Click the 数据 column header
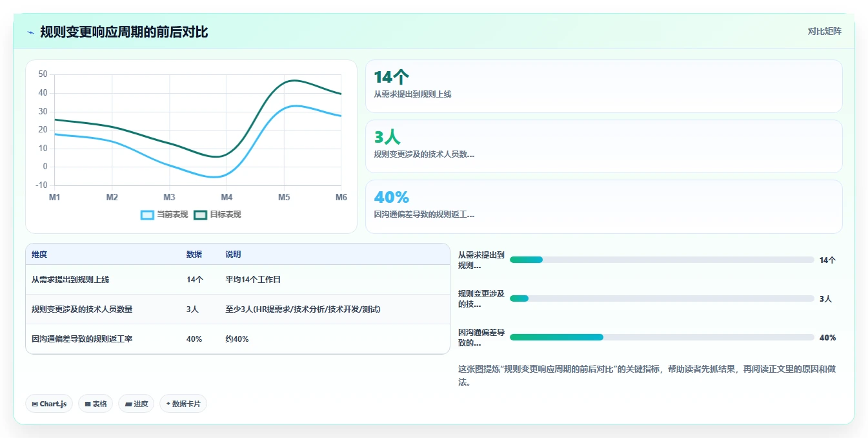Screen dimensions: 868x438 [194, 255]
